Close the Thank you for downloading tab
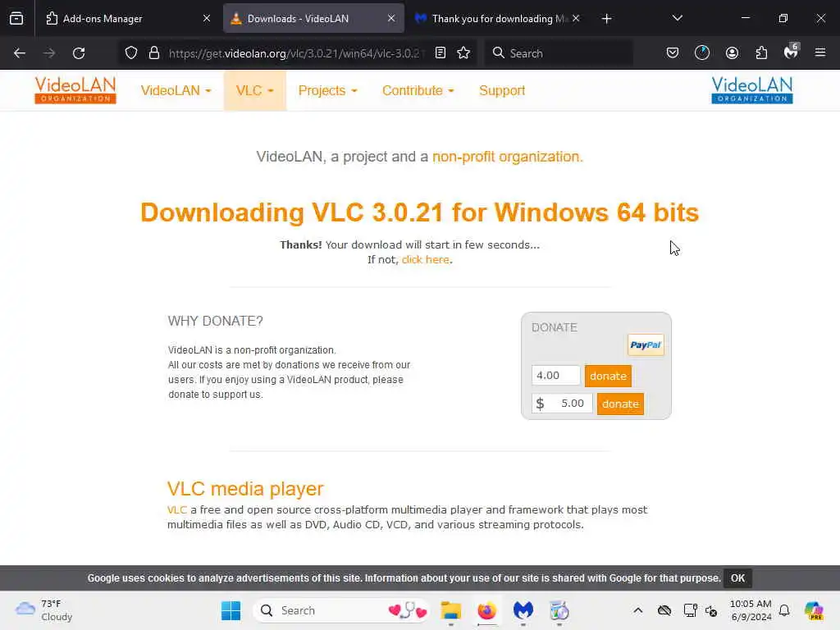 click(576, 19)
